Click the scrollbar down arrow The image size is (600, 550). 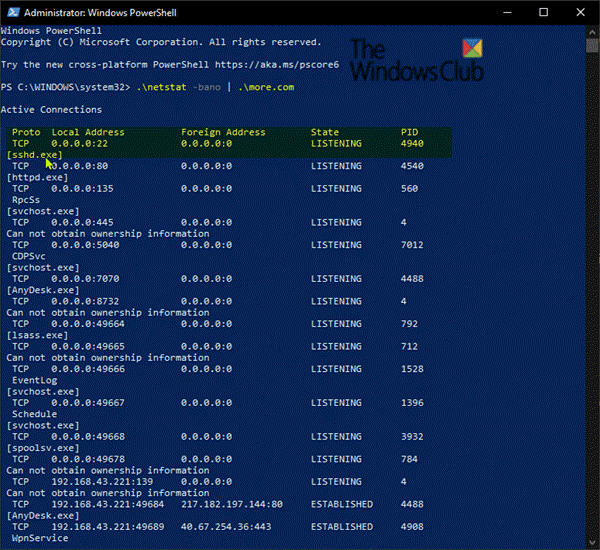[593, 543]
